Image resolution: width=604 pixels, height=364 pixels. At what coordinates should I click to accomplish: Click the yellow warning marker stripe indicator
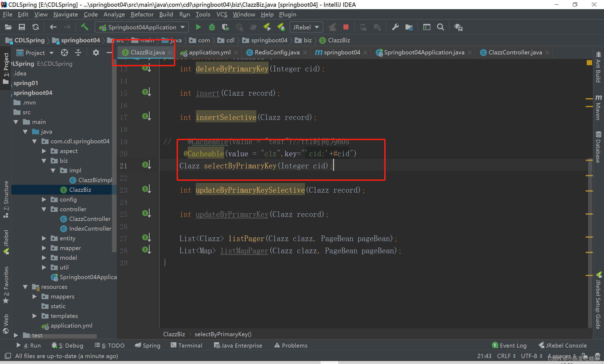(589, 63)
